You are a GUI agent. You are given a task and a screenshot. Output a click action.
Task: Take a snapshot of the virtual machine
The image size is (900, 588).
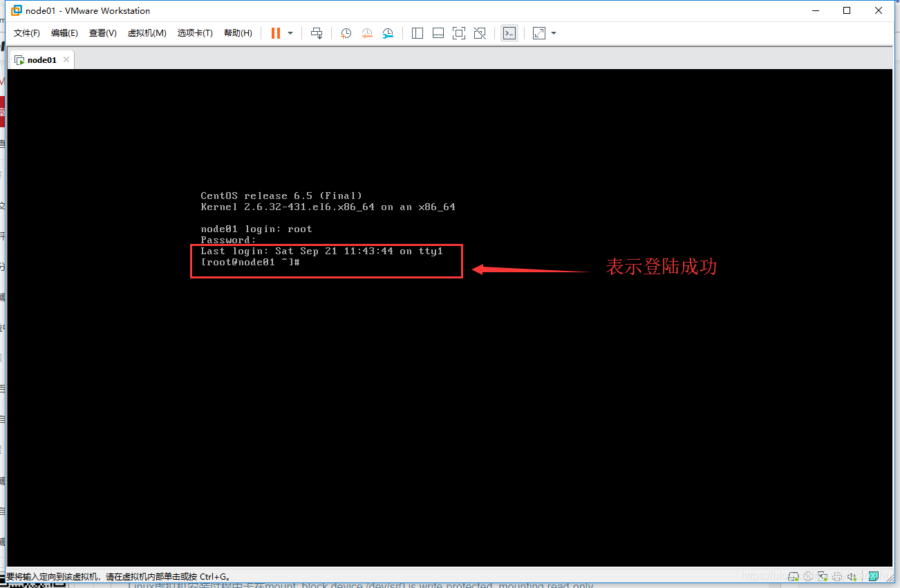click(346, 33)
